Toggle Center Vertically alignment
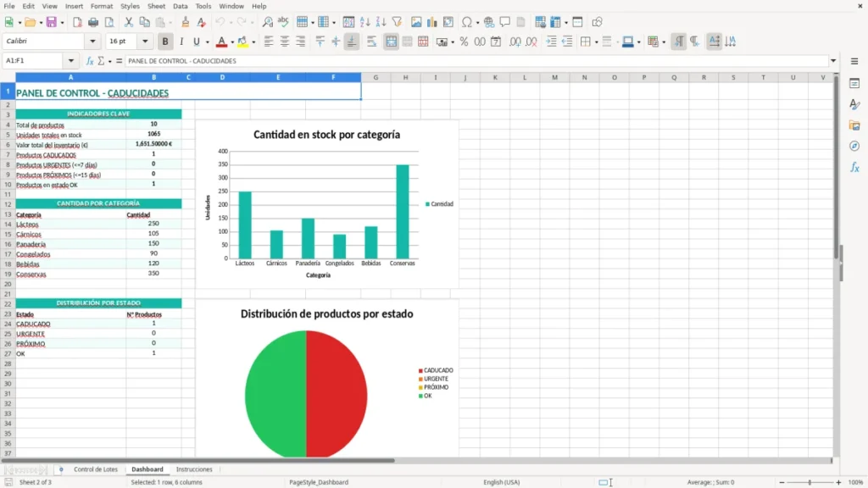The width and height of the screenshot is (868, 488). (336, 42)
